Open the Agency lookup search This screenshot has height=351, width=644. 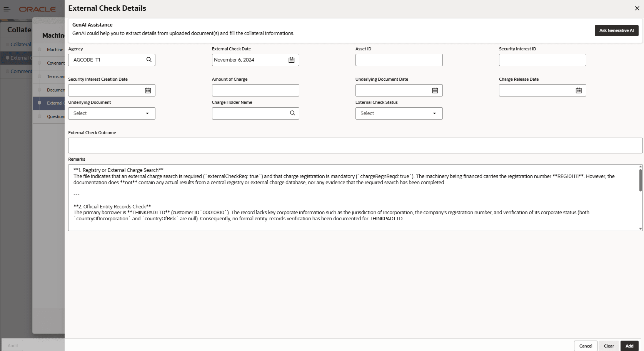pyautogui.click(x=149, y=60)
